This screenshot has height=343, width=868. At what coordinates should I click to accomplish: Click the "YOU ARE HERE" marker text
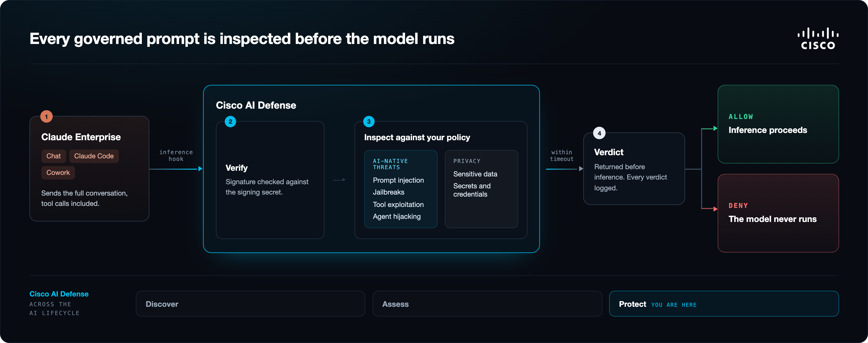coord(673,305)
